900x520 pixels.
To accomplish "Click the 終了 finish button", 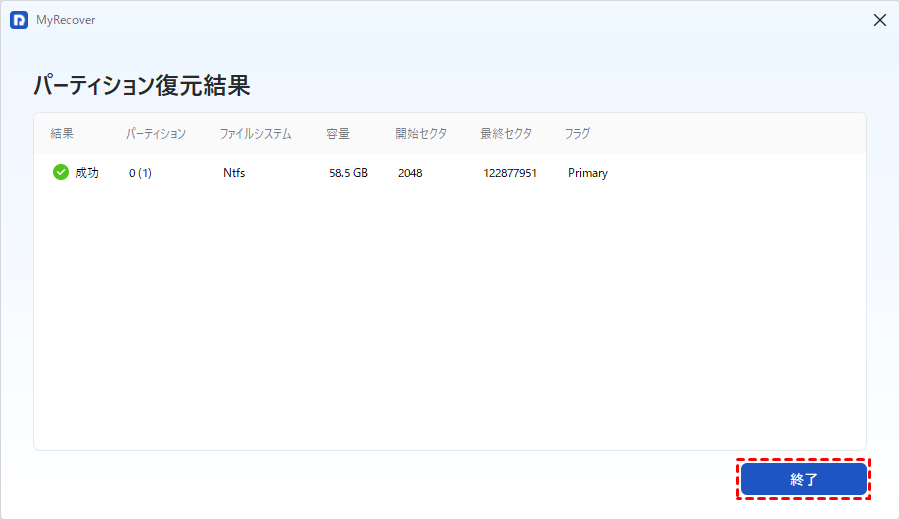I will (x=804, y=479).
